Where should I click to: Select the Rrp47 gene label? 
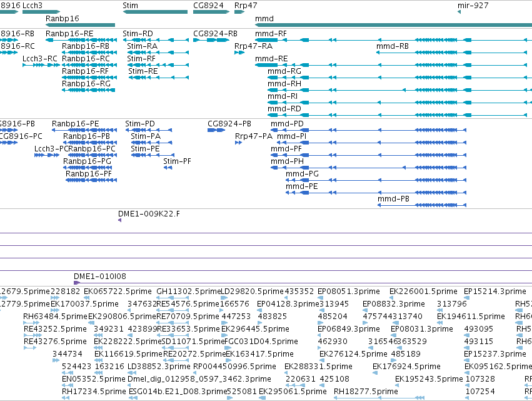point(246,6)
